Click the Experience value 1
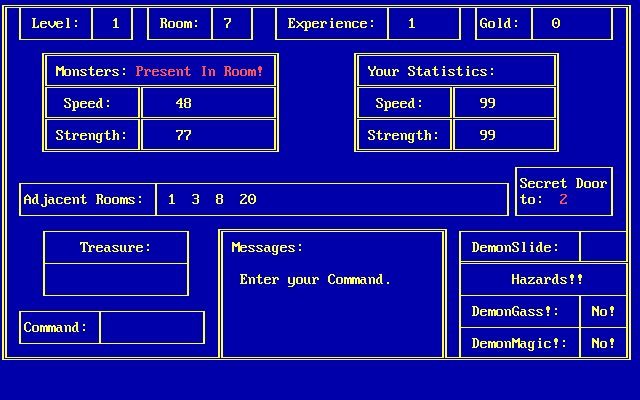 click(411, 23)
